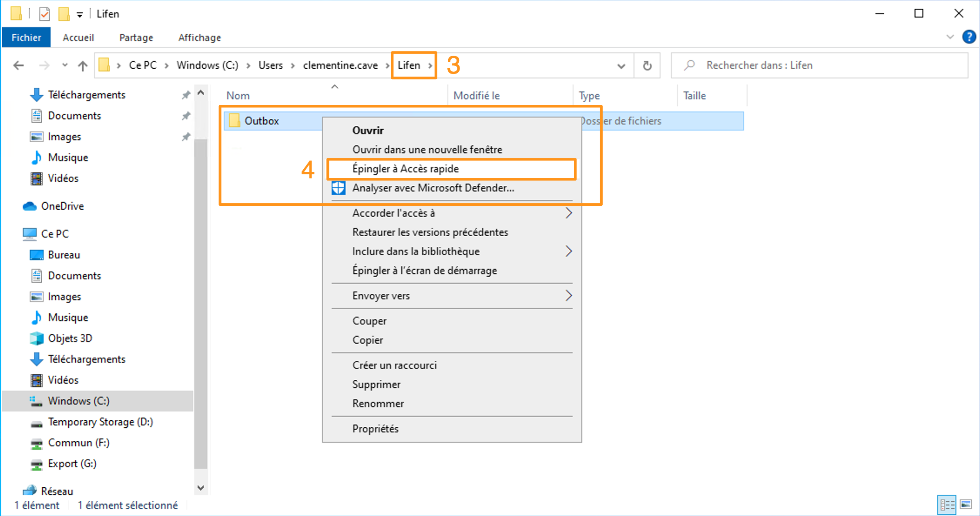Click Lifen in the address breadcrumb
The width and height of the screenshot is (980, 516).
pyautogui.click(x=409, y=65)
